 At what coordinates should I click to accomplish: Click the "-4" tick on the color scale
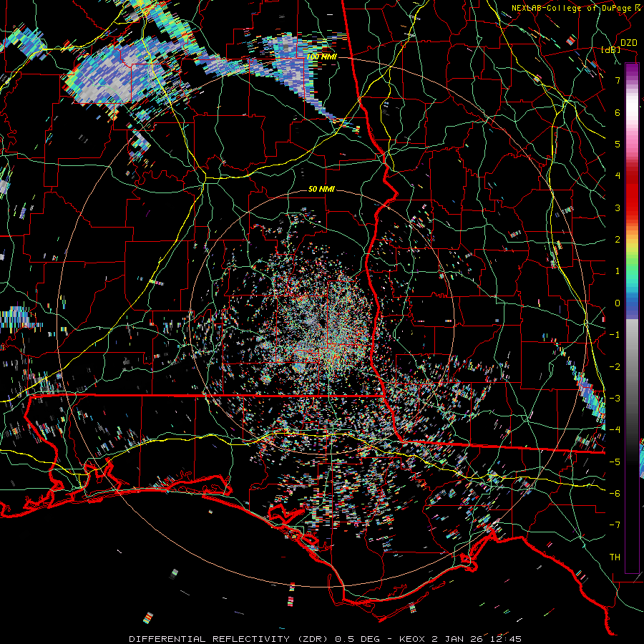tap(615, 429)
